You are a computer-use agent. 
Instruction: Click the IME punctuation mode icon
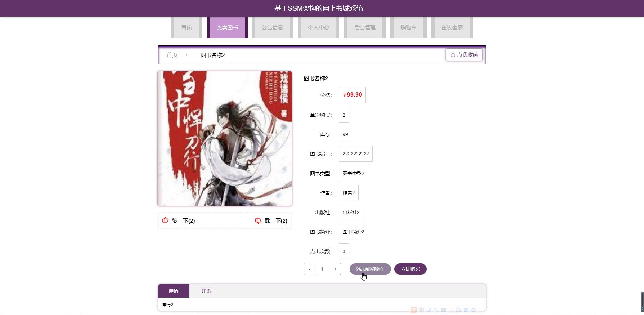click(x=436, y=310)
